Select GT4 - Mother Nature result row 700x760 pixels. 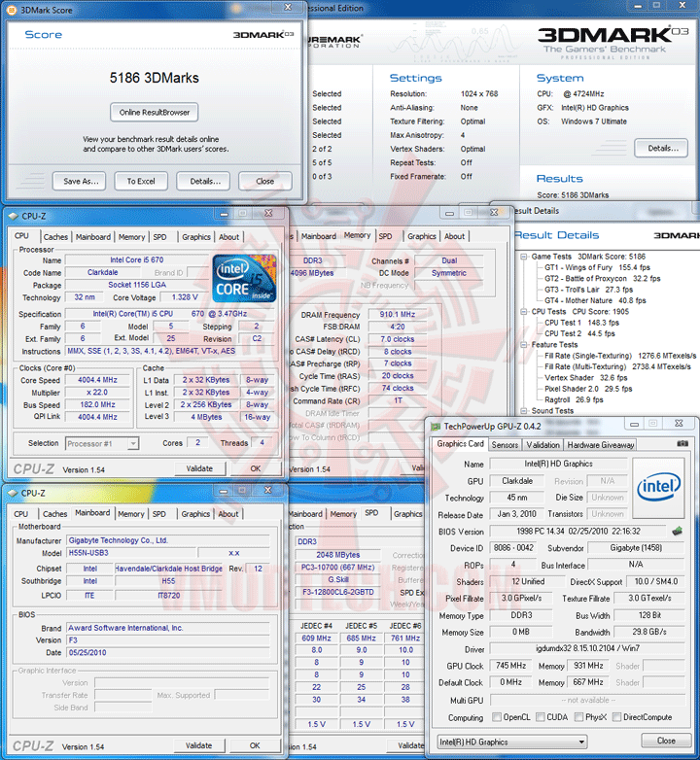[x=595, y=300]
